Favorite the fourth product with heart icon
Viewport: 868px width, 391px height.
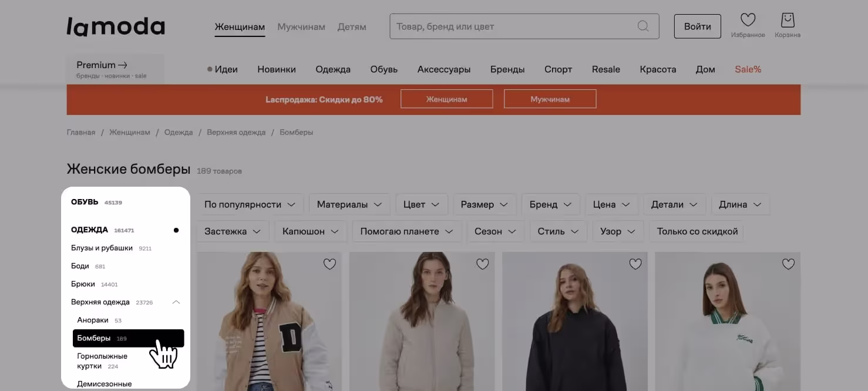788,264
